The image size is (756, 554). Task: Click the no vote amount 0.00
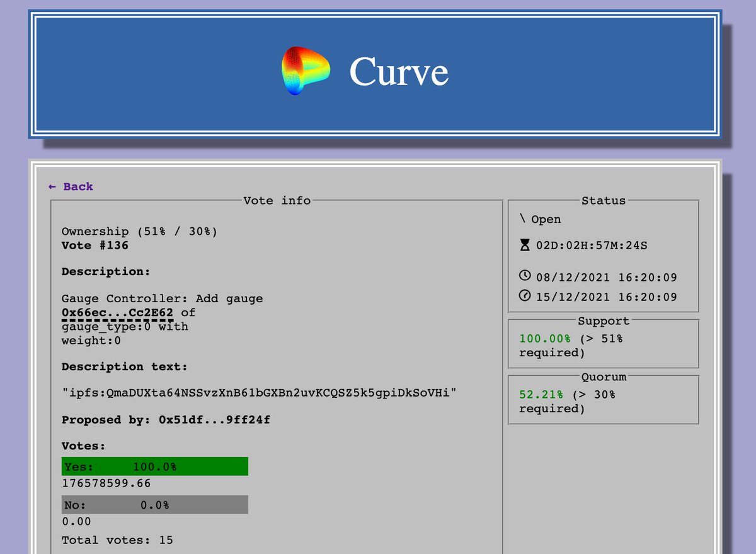[76, 521]
